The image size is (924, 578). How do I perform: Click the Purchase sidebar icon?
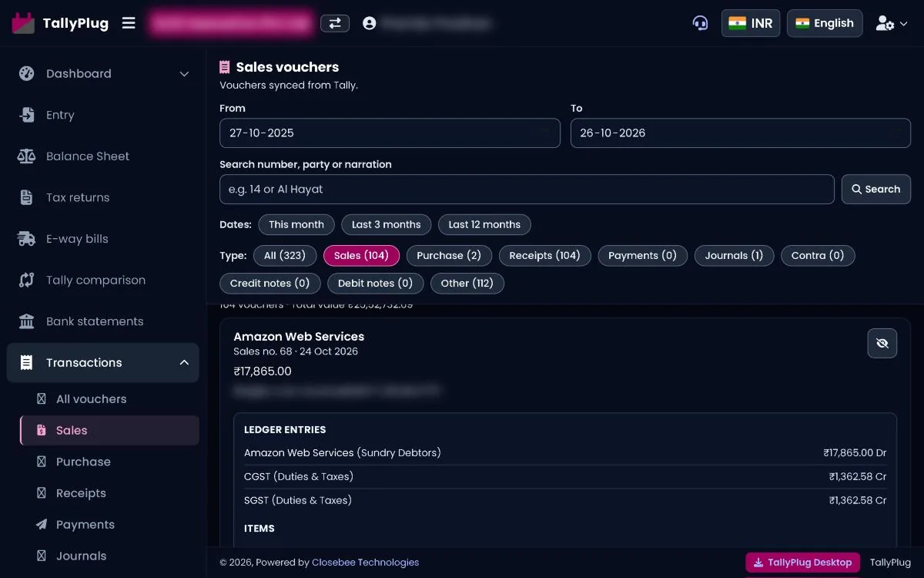42,462
